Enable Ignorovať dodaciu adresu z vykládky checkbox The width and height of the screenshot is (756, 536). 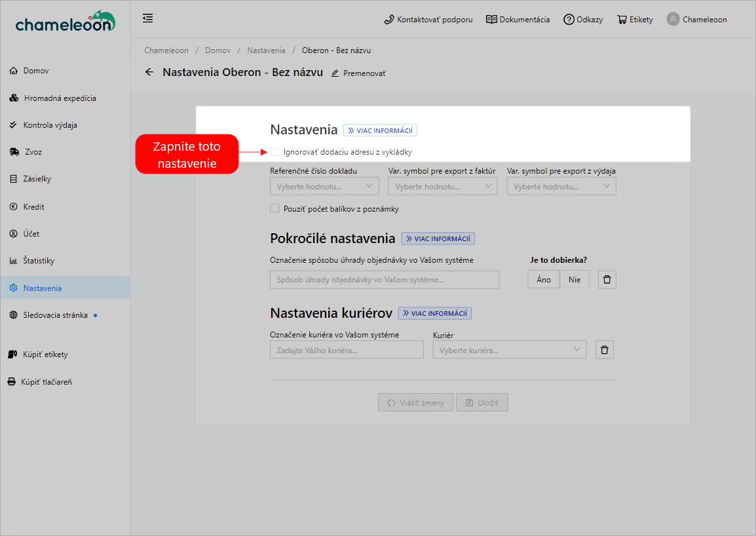274,152
